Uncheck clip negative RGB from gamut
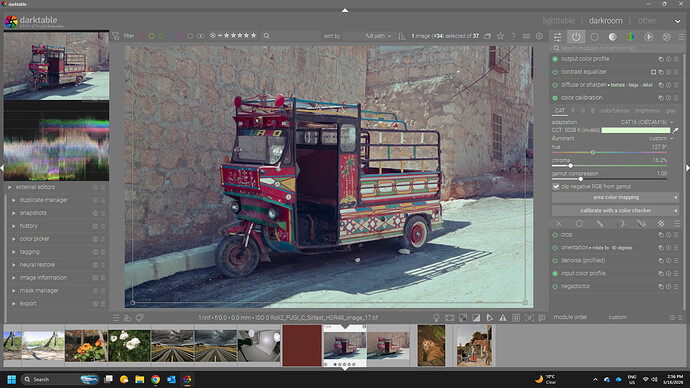The image size is (690, 388). [556, 187]
